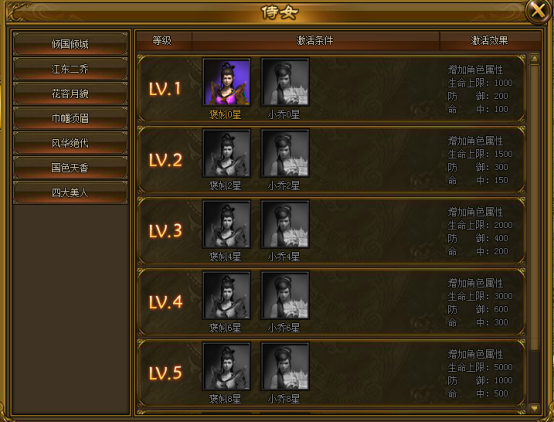The image size is (554, 422).
Task: Select the 花容月貌 category
Action: tap(70, 93)
